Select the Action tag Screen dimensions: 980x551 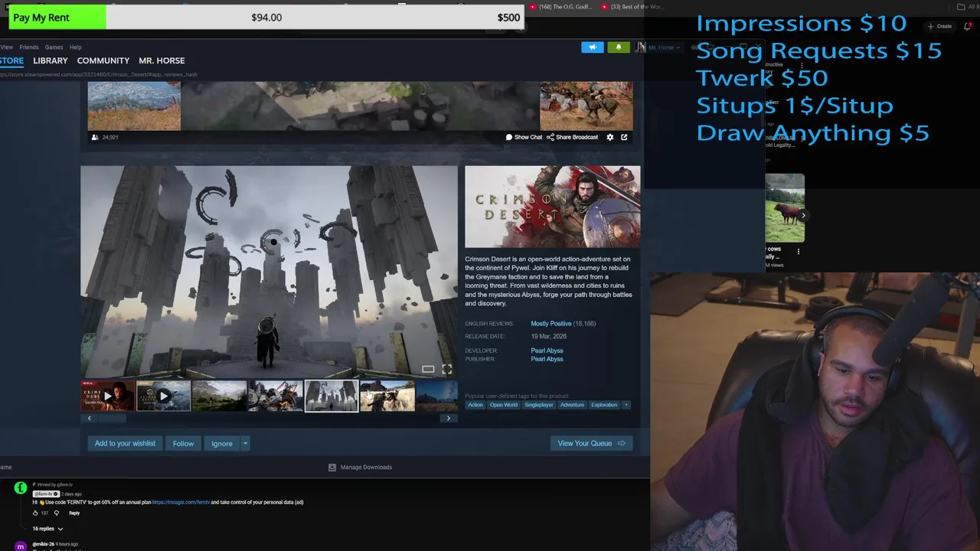pyautogui.click(x=475, y=405)
